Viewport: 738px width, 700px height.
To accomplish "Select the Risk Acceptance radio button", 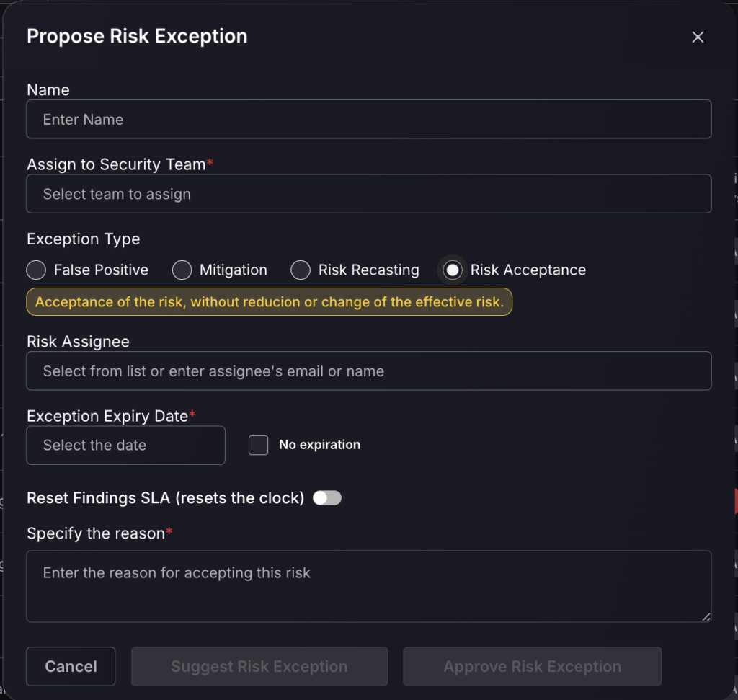I will coord(453,270).
